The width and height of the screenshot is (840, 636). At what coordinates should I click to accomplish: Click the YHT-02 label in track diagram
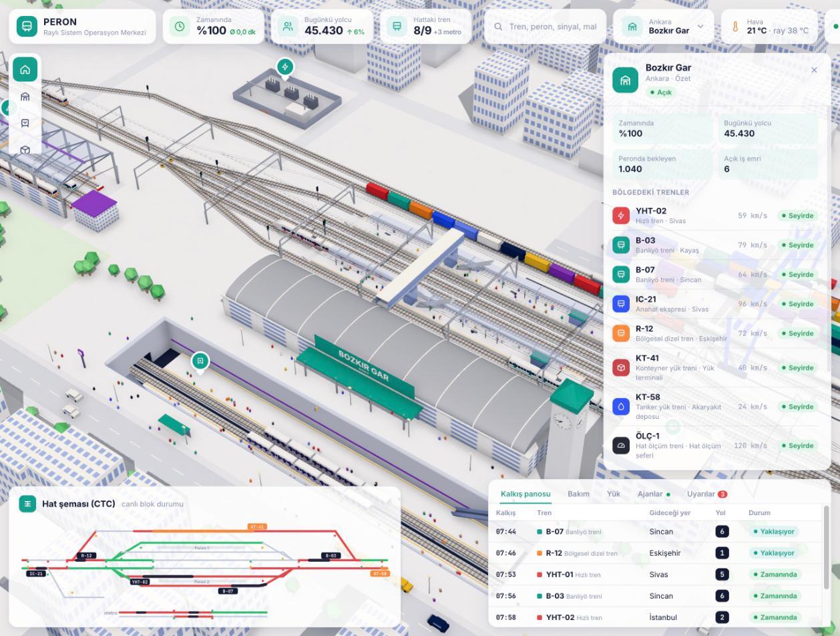pyautogui.click(x=140, y=582)
